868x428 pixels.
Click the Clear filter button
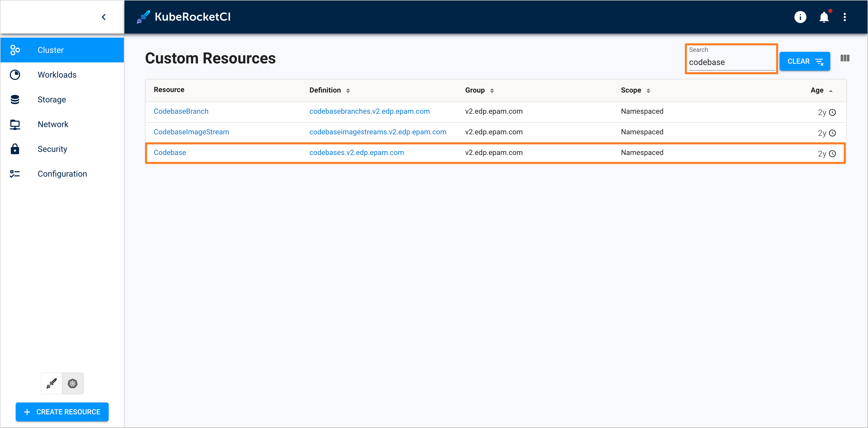pyautogui.click(x=805, y=61)
